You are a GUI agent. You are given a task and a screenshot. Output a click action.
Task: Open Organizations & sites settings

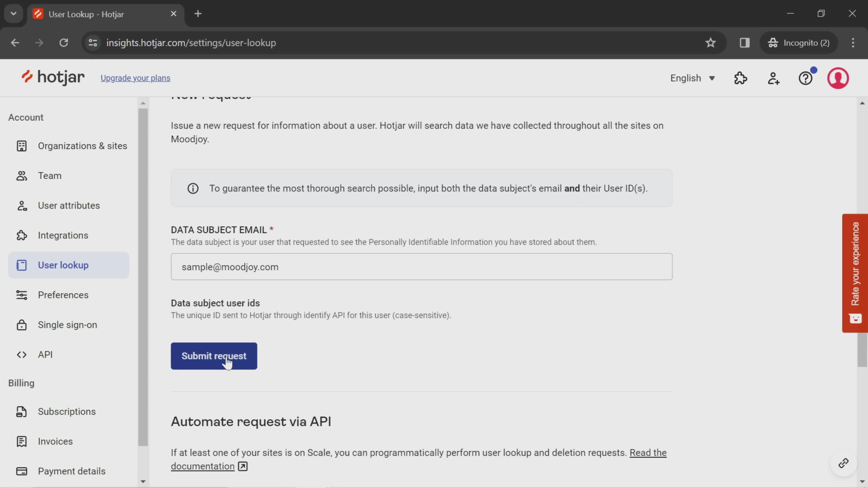82,145
